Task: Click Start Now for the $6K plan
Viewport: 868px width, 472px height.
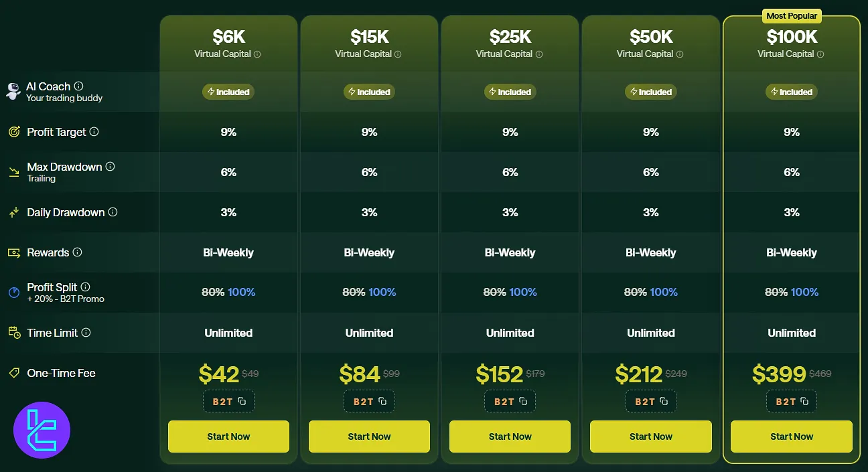Action: pyautogui.click(x=228, y=437)
